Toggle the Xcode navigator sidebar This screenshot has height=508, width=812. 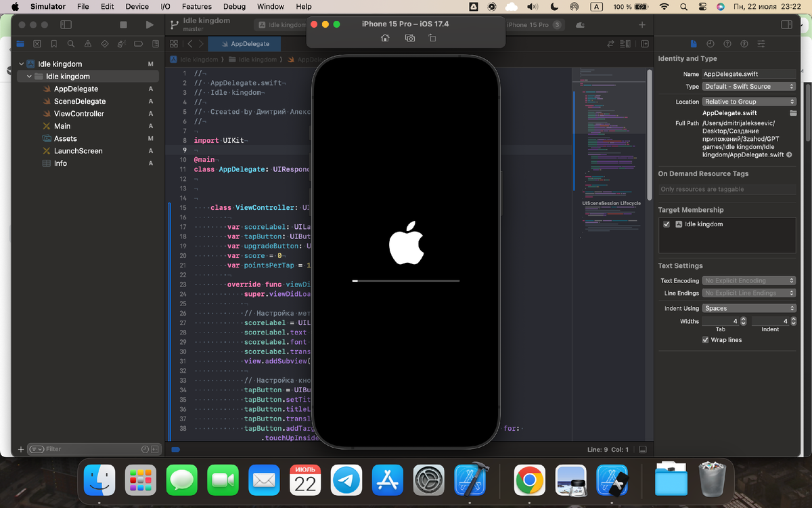(x=66, y=24)
